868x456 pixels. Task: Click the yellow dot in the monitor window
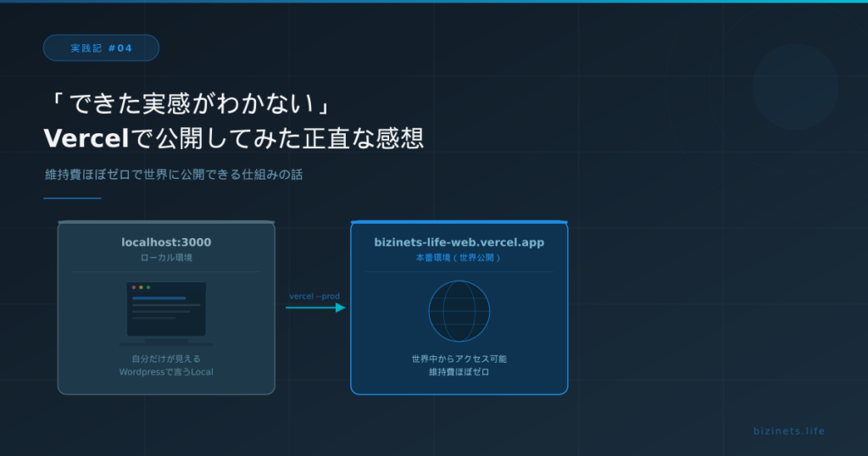pos(141,287)
